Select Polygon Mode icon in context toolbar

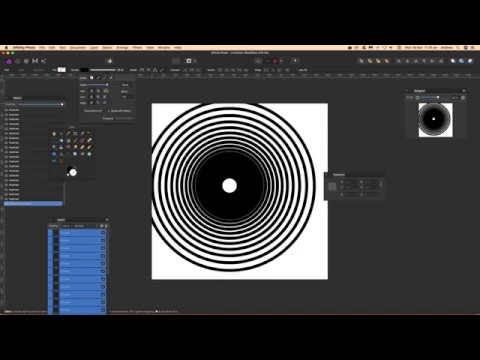[x=155, y=70]
